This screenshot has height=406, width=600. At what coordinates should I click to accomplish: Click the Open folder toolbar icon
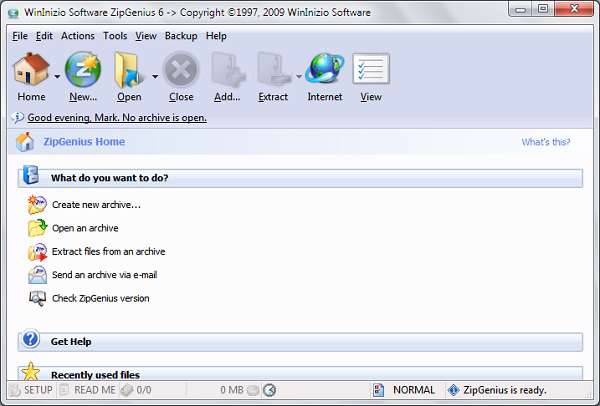[x=129, y=70]
